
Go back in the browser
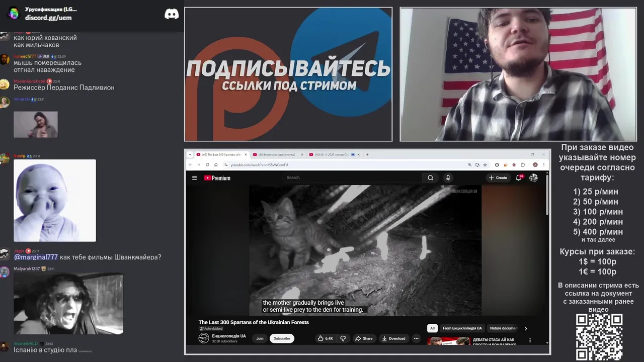coord(190,164)
